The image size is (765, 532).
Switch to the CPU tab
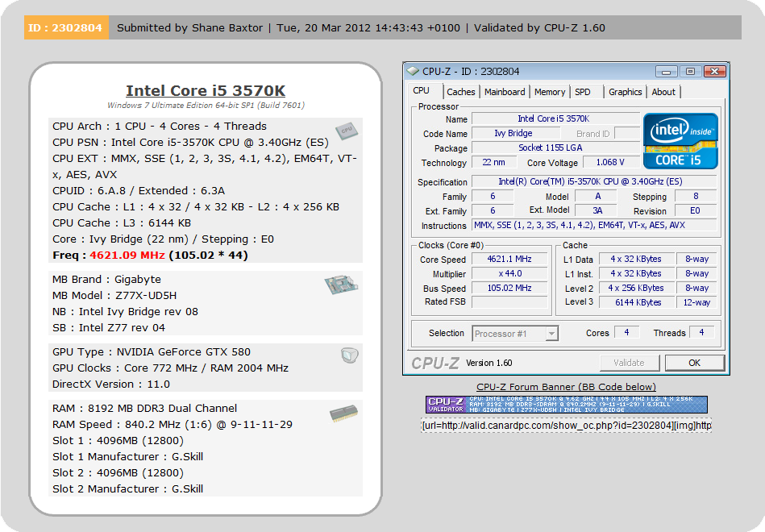coord(421,91)
